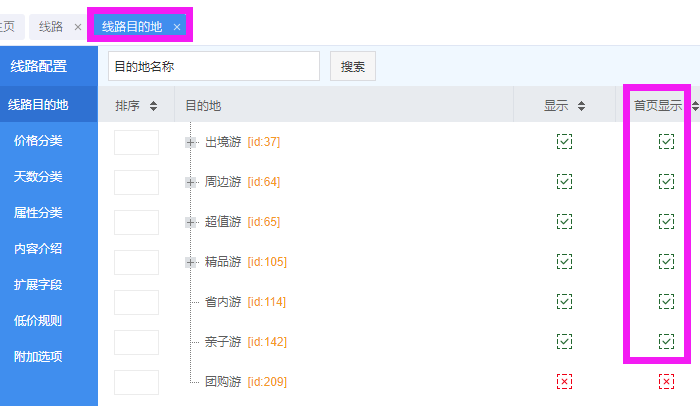Toggle 显示 red cross for 团购游
700x406 pixels.
(564, 381)
